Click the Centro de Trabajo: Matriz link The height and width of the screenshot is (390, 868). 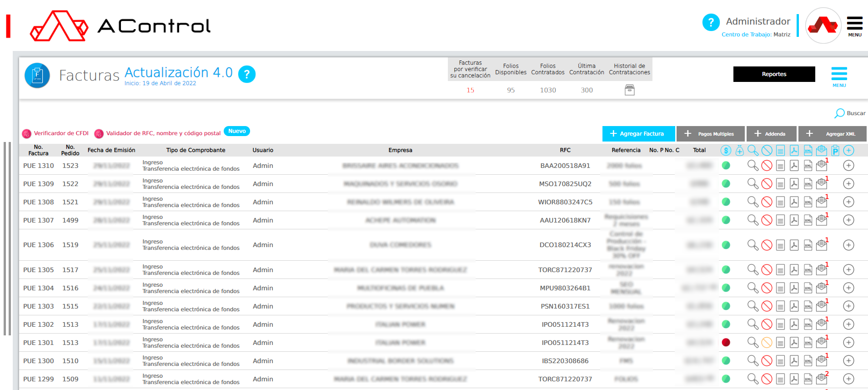(x=756, y=35)
